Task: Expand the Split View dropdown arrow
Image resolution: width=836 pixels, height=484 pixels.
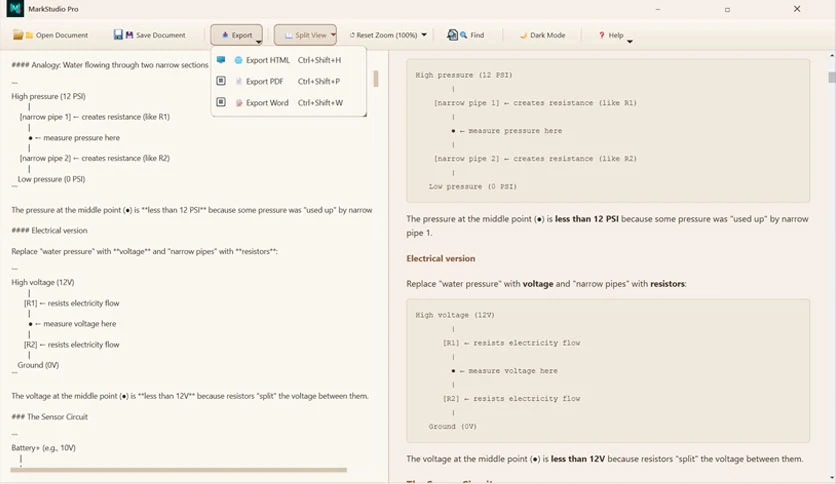Action: [x=333, y=35]
